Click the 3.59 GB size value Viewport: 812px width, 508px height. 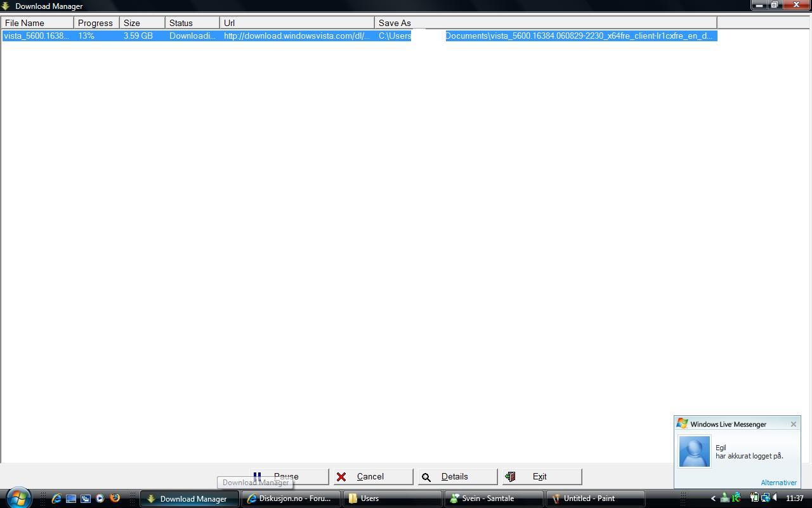click(x=138, y=36)
